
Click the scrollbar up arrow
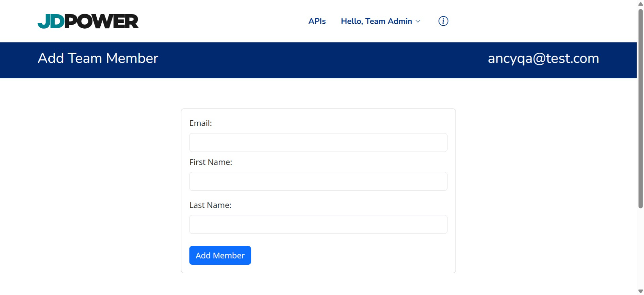pyautogui.click(x=640, y=4)
